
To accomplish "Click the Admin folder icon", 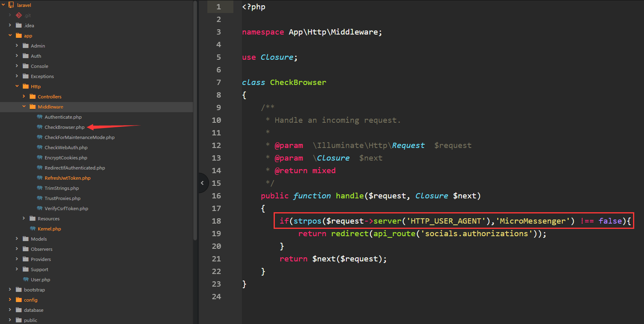I will pos(26,46).
